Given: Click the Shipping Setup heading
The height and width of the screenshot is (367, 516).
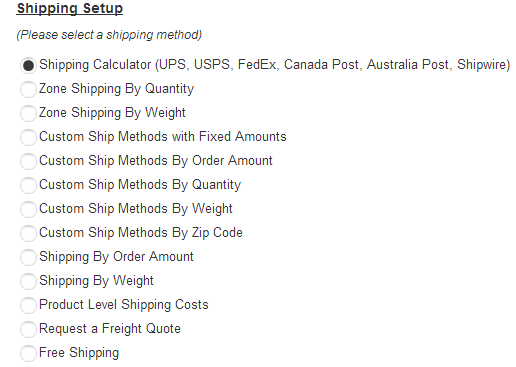Looking at the screenshot, I should [x=70, y=9].
